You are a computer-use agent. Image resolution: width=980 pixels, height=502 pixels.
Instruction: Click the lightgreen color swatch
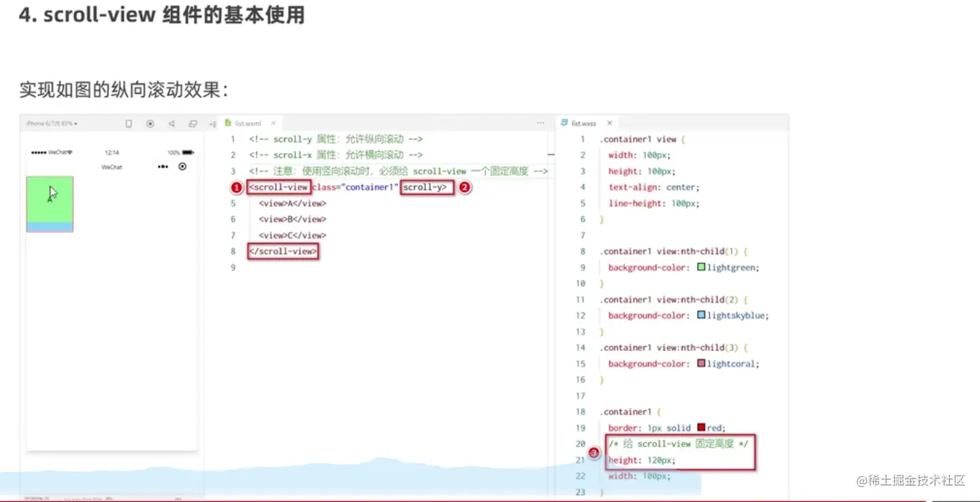tap(701, 267)
